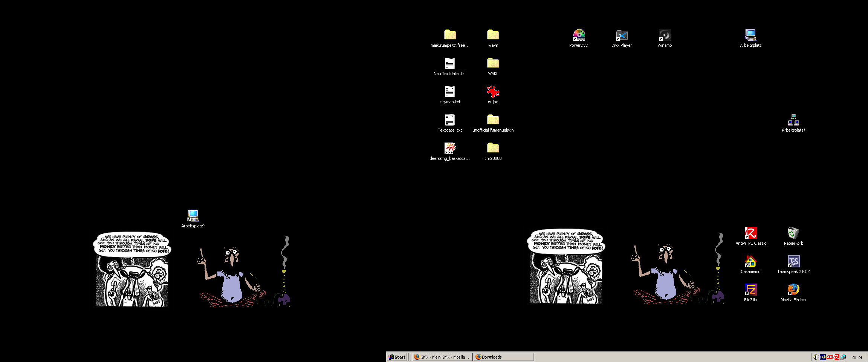Screen dimensions: 868x362
Task: Open the ATI tray icon
Action: click(x=830, y=357)
